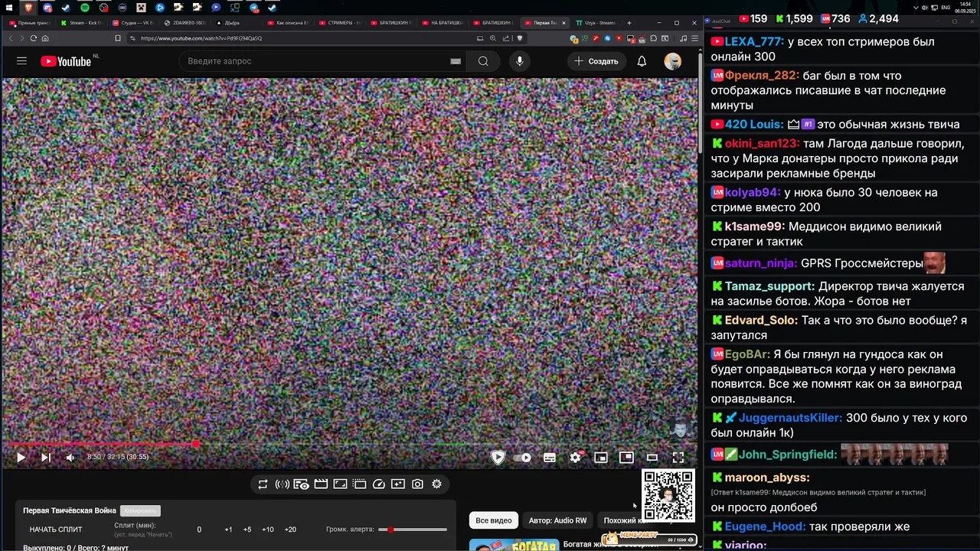The width and height of the screenshot is (980, 551).
Task: Mute the player volume speaker
Action: coord(70,458)
